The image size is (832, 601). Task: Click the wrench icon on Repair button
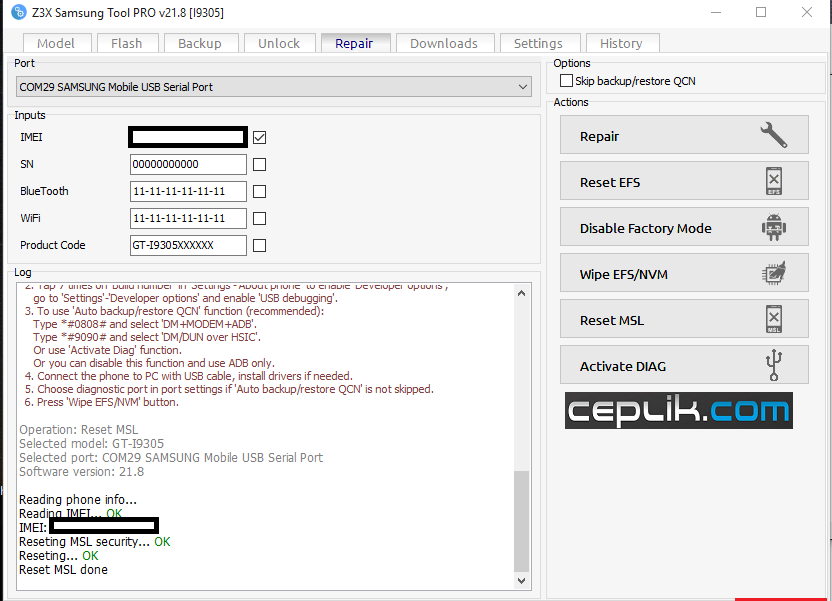[773, 136]
